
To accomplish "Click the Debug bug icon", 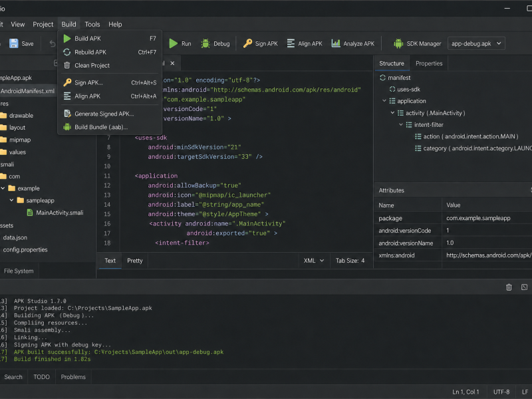I will (x=205, y=43).
